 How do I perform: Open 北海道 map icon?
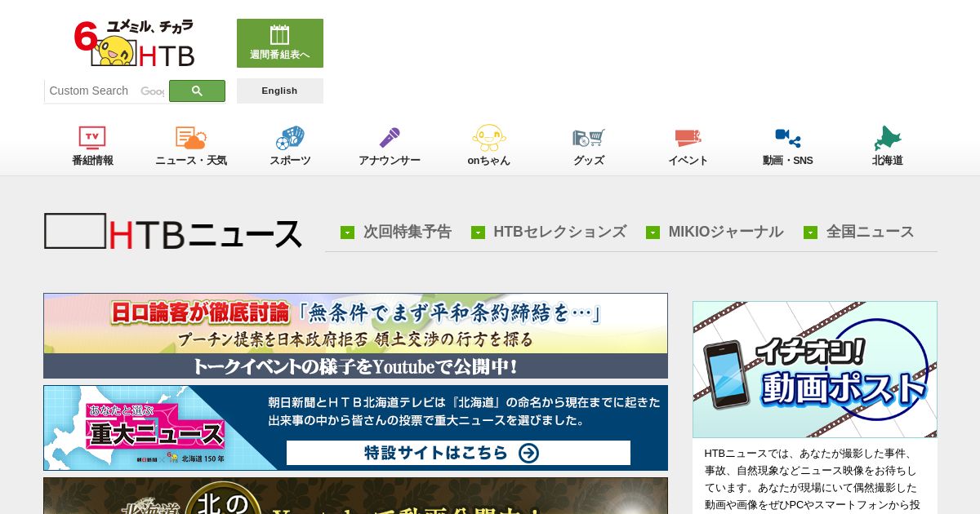888,137
